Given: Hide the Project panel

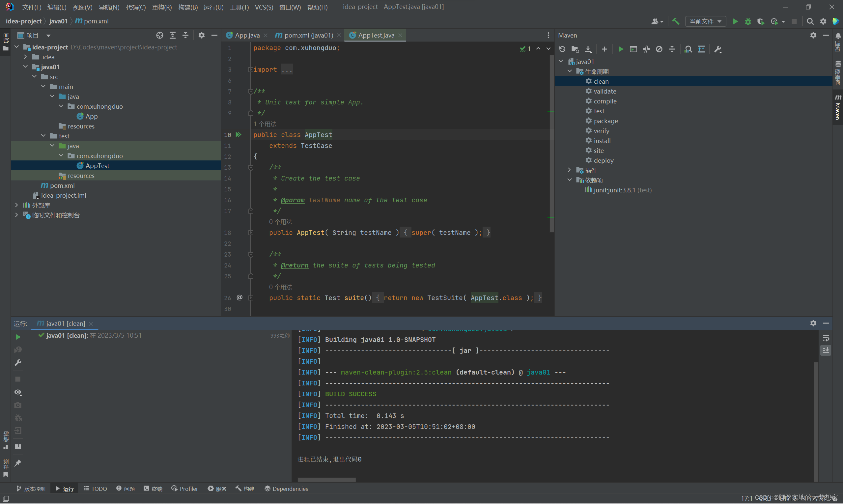Looking at the screenshot, I should tap(214, 35).
